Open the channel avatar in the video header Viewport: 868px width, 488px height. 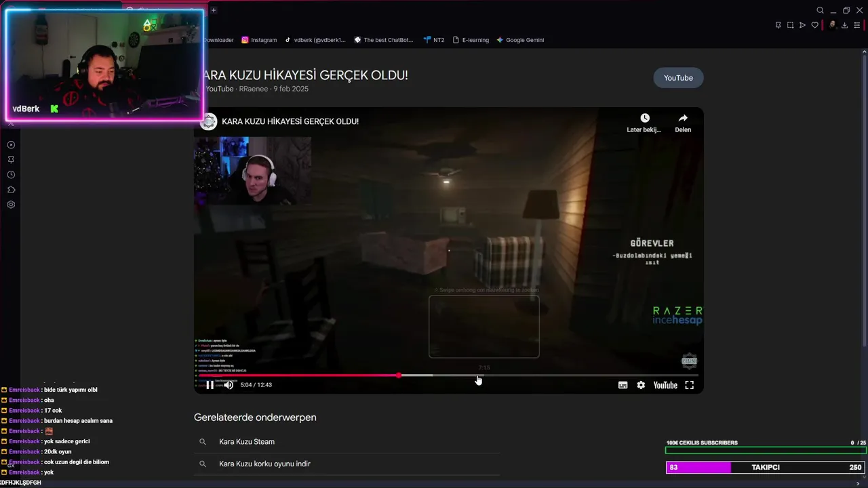(209, 121)
